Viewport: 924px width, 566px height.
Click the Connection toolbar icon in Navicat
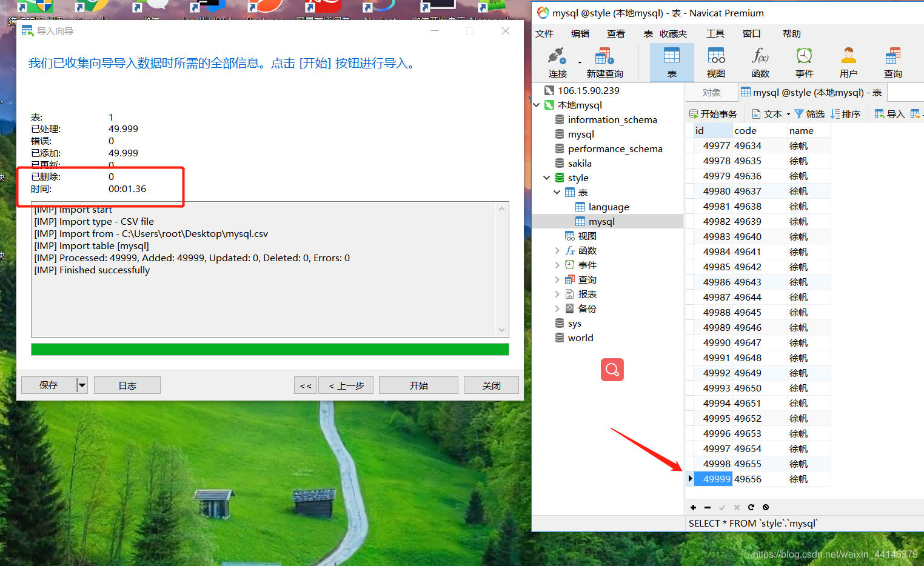click(557, 62)
